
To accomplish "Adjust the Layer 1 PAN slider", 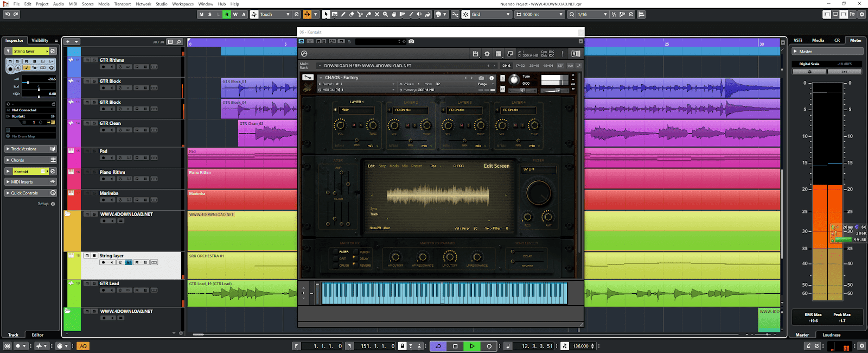I will click(x=356, y=141).
